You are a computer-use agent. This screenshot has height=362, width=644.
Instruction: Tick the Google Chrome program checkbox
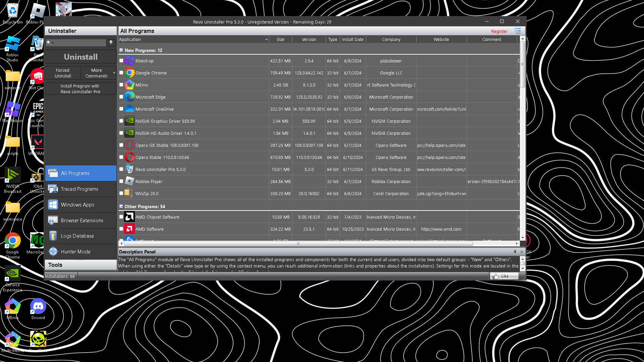pos(121,73)
